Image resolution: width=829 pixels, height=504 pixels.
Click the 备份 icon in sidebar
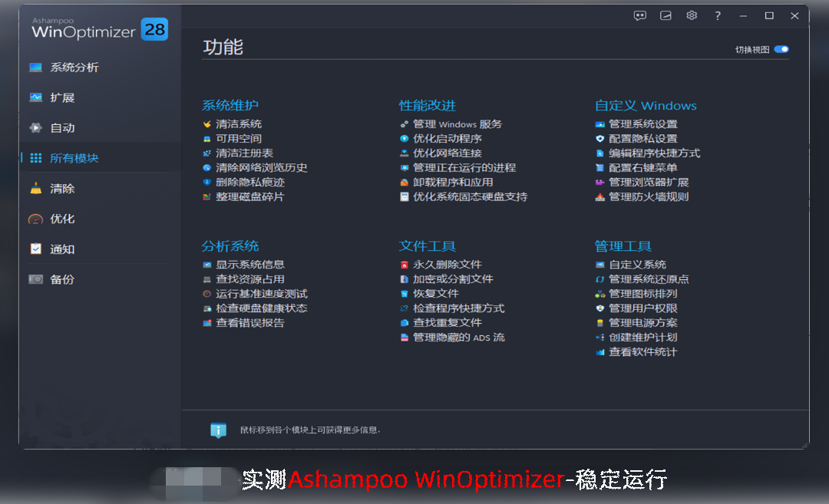[35, 279]
